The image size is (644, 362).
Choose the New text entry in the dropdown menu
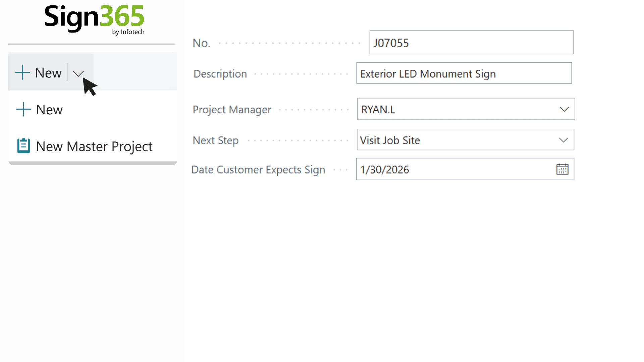click(x=49, y=110)
